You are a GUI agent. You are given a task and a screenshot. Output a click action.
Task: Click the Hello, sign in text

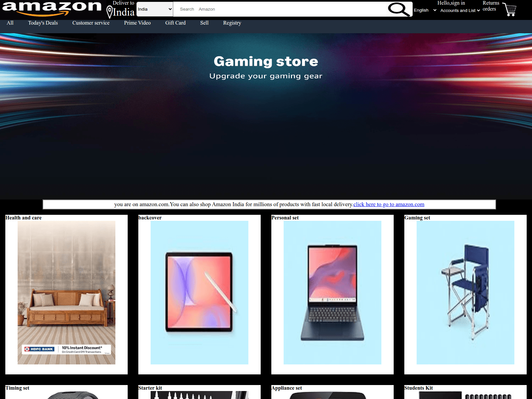pyautogui.click(x=451, y=3)
